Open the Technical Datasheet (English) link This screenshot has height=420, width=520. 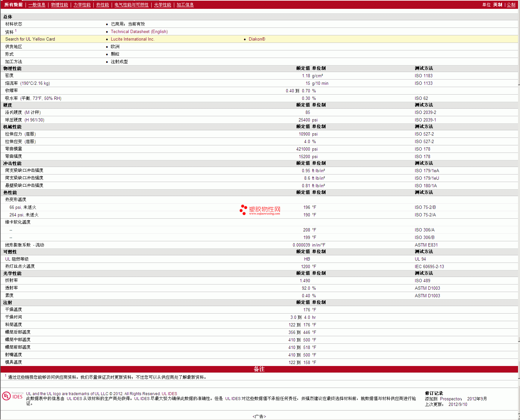(139, 32)
